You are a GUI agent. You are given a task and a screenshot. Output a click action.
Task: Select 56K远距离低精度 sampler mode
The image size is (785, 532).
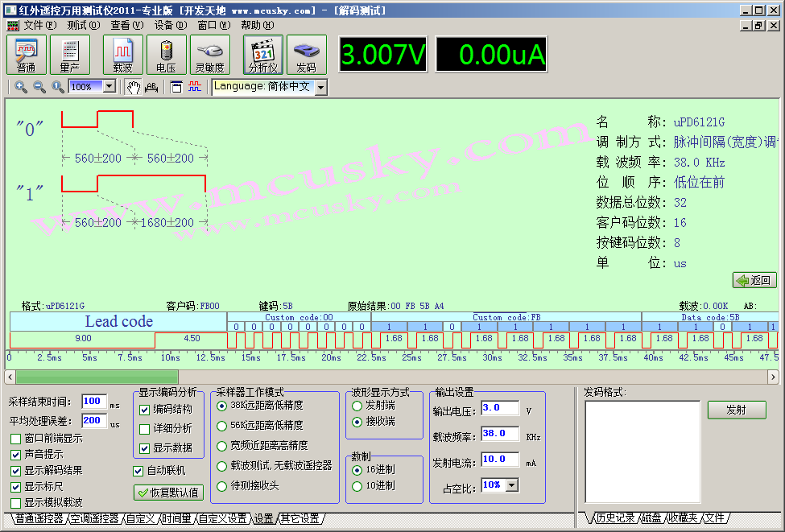pos(222,426)
